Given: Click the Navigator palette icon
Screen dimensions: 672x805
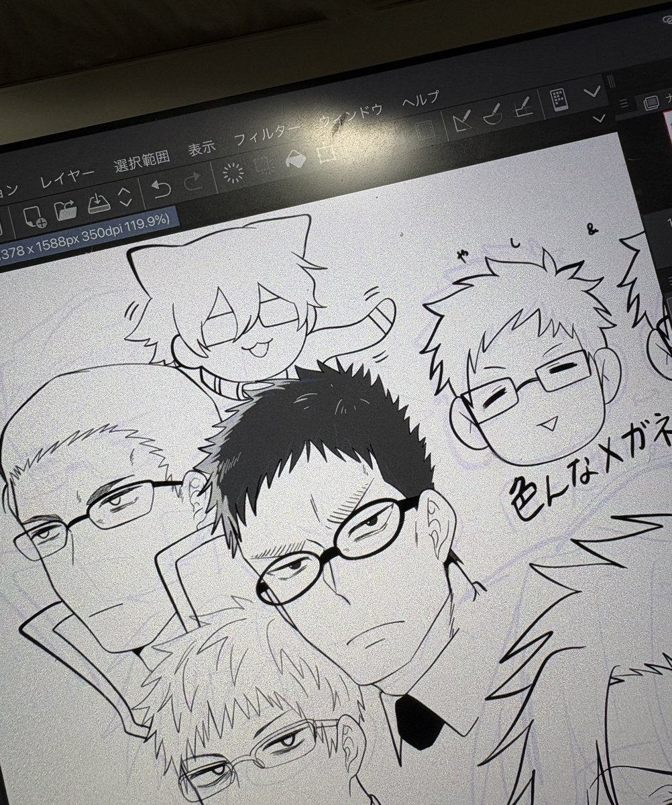Looking at the screenshot, I should tap(650, 103).
